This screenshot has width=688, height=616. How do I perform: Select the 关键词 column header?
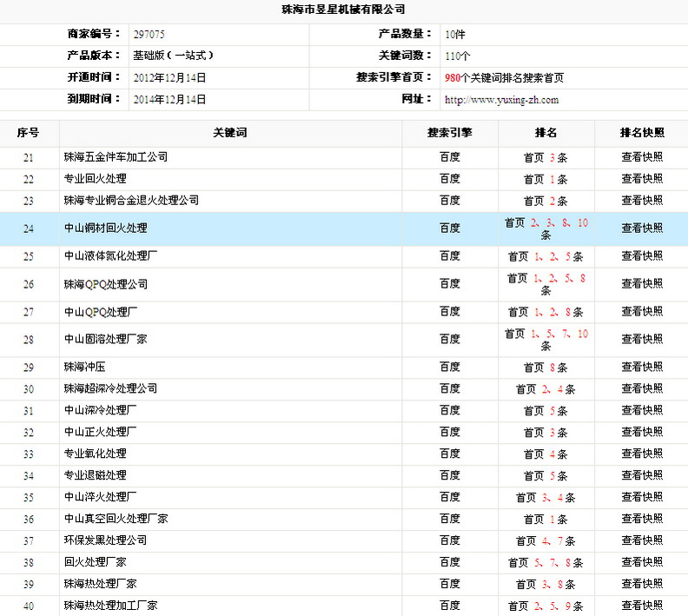(230, 133)
